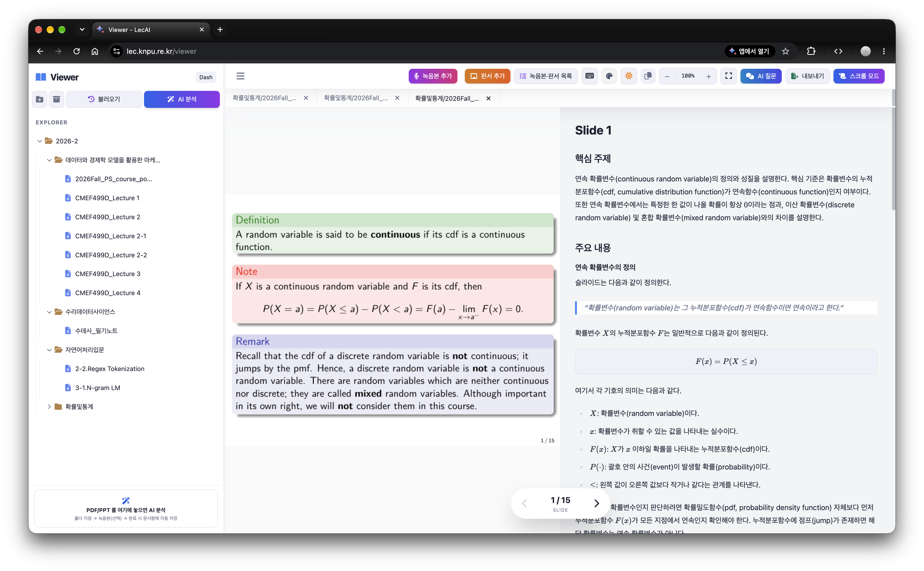The width and height of the screenshot is (924, 571).
Task: Enter fullscreen with the expand icon
Action: pos(728,76)
